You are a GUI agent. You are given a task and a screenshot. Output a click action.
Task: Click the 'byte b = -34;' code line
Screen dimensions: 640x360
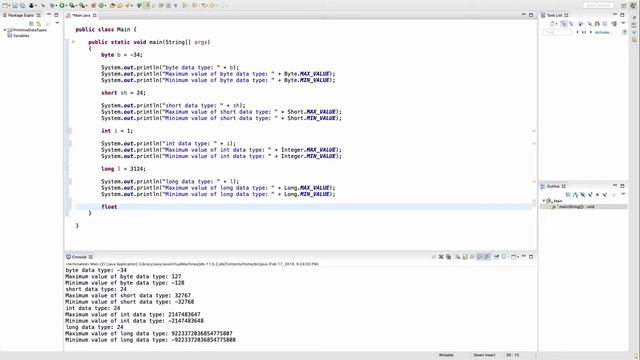pyautogui.click(x=122, y=55)
